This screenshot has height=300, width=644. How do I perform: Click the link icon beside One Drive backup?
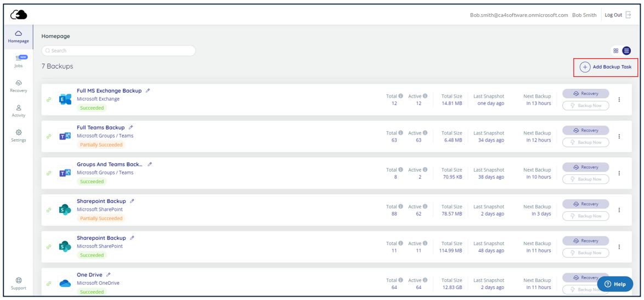(x=49, y=284)
